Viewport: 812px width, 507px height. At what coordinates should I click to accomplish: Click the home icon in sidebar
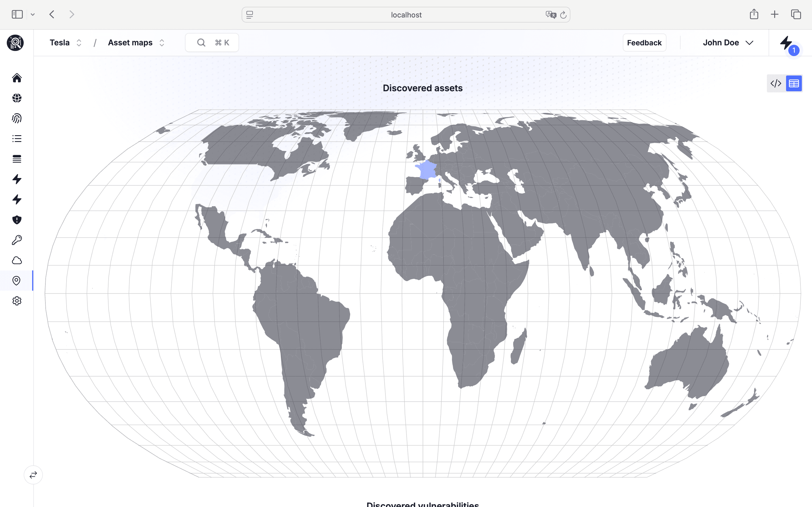(x=17, y=78)
